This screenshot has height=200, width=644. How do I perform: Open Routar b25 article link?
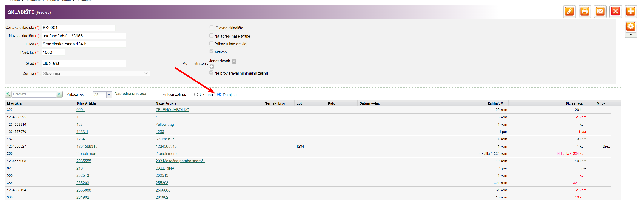pos(165,139)
